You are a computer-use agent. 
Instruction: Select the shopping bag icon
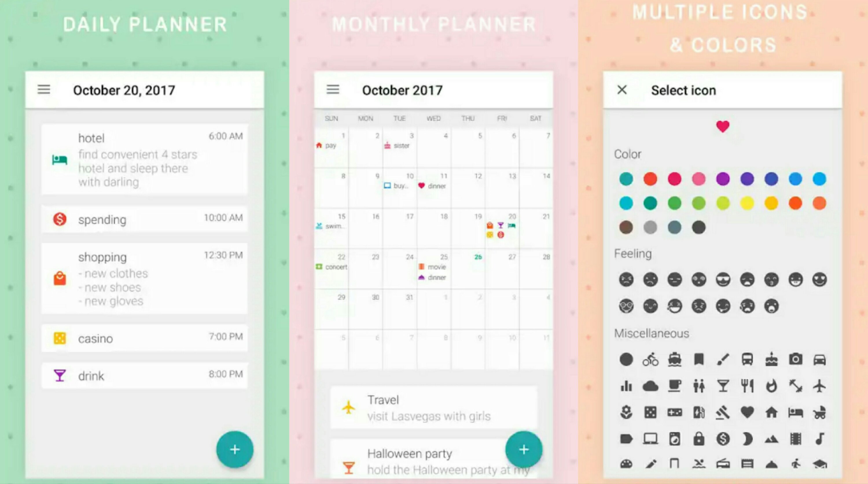(x=59, y=278)
